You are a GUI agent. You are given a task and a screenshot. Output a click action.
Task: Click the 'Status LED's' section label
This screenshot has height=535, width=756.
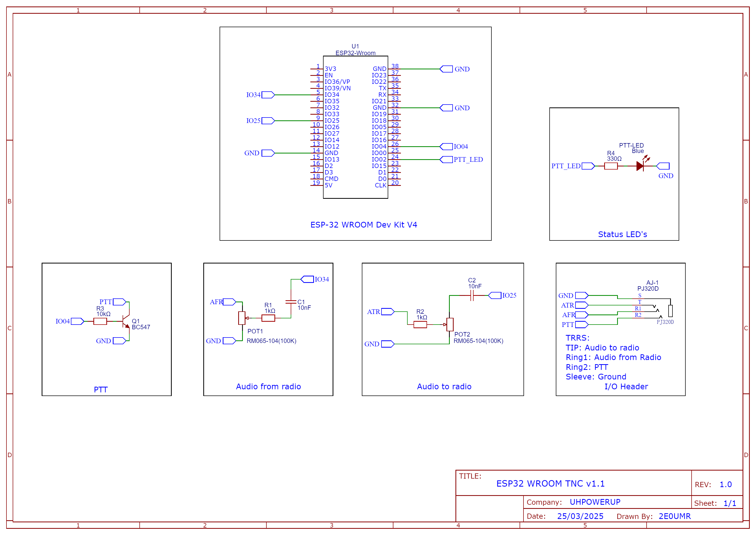(x=622, y=234)
